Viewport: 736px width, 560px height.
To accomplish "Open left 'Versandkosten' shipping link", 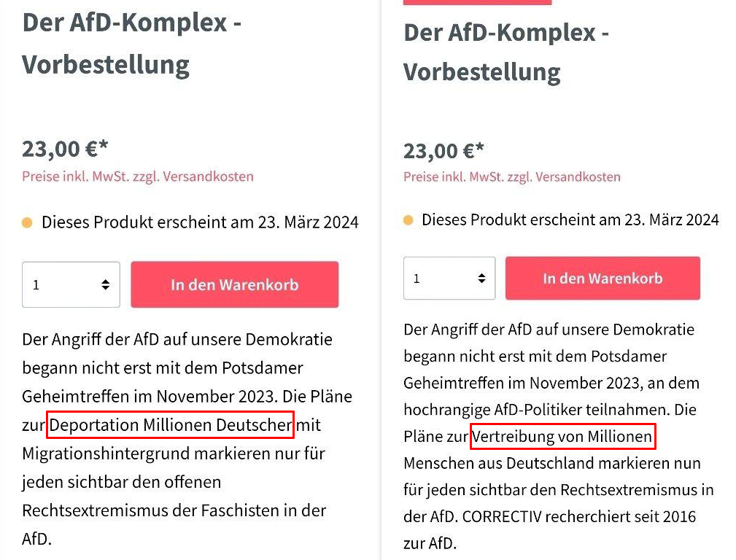I will [x=212, y=176].
